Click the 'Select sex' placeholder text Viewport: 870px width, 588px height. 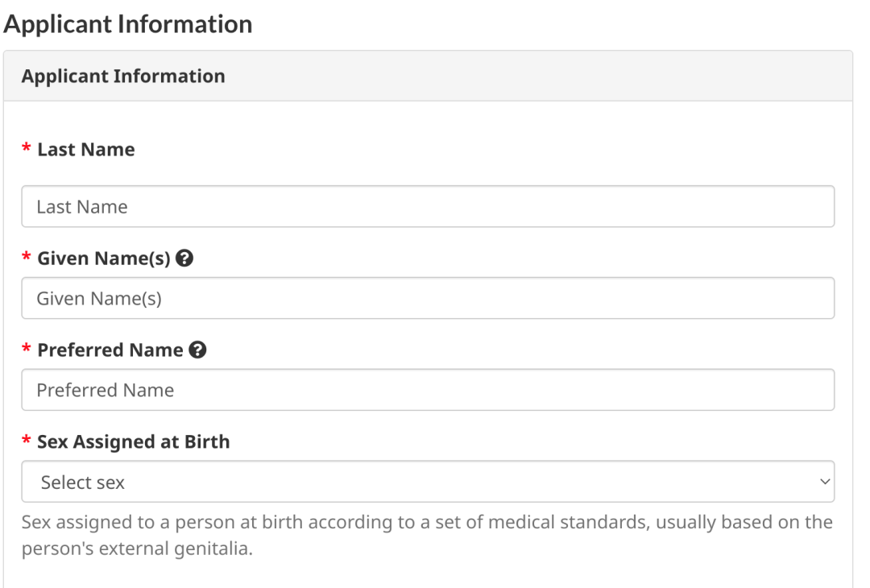pos(83,482)
